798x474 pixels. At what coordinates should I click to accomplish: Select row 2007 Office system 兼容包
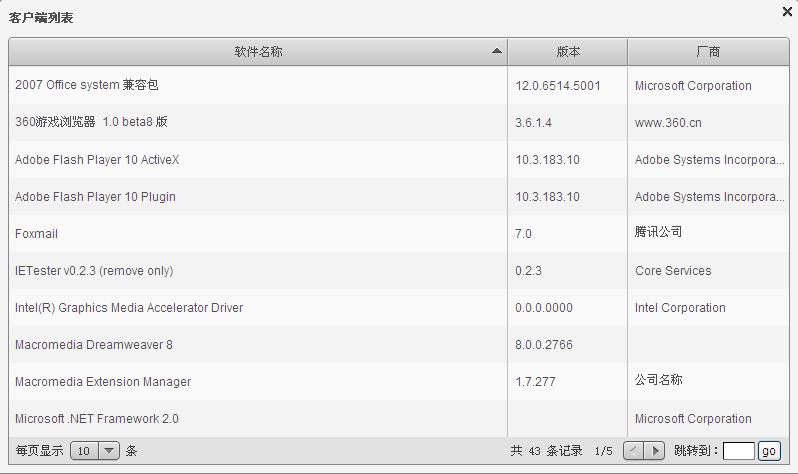(399, 86)
